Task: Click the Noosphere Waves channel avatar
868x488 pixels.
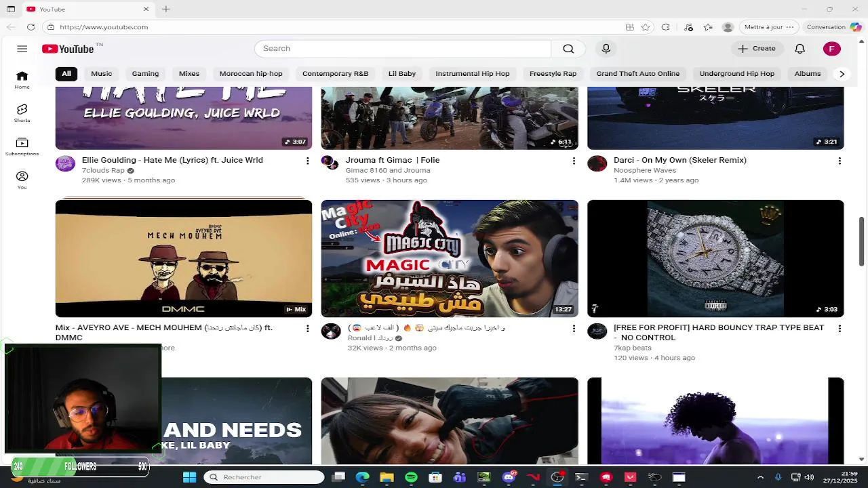Action: tap(597, 163)
